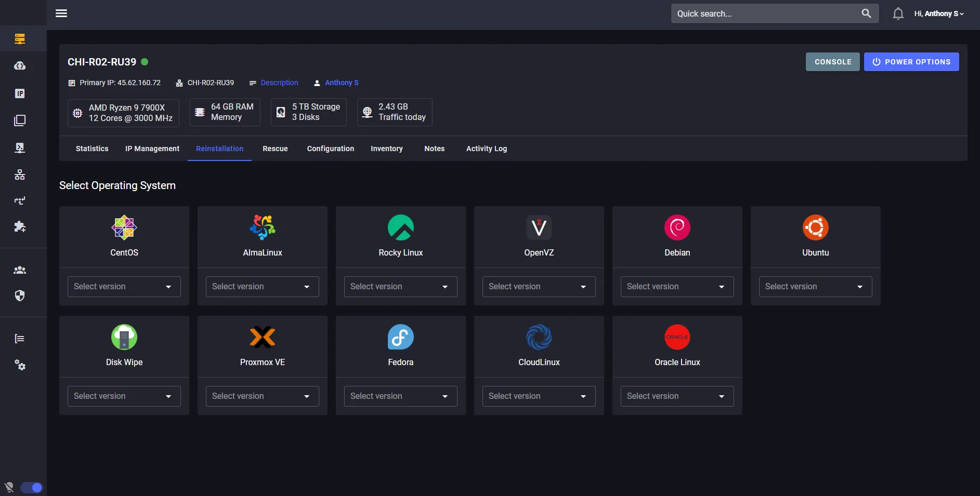
Task: Select the network topology sidebar icon
Action: [20, 175]
